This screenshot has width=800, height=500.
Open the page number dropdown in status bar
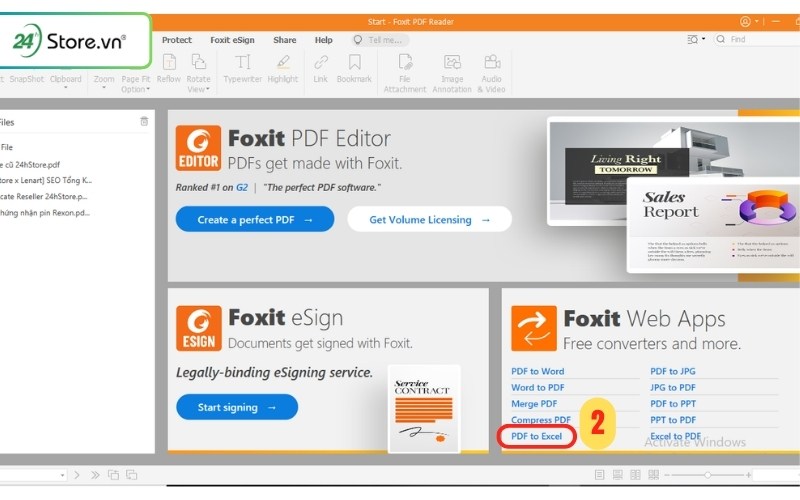click(x=62, y=475)
